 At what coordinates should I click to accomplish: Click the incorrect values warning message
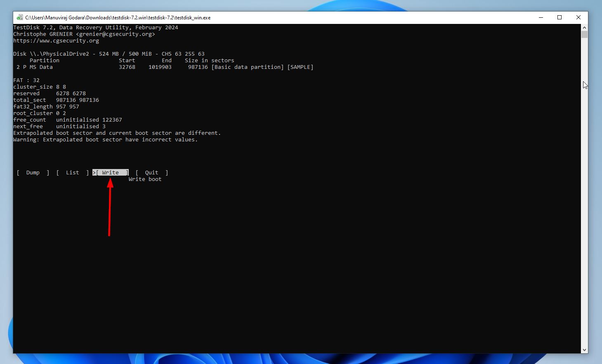105,139
